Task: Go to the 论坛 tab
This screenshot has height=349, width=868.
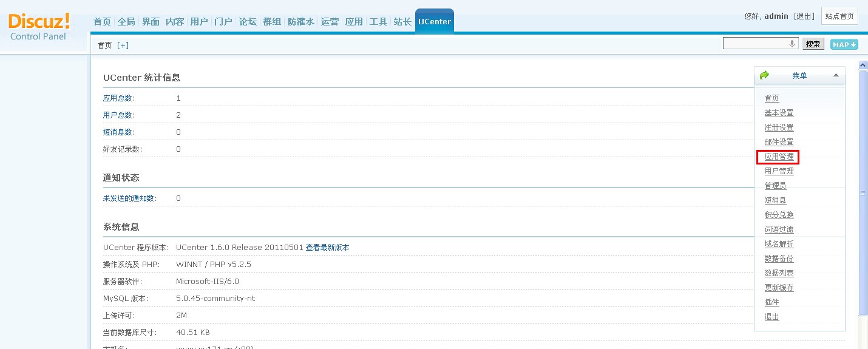Action: [x=248, y=22]
